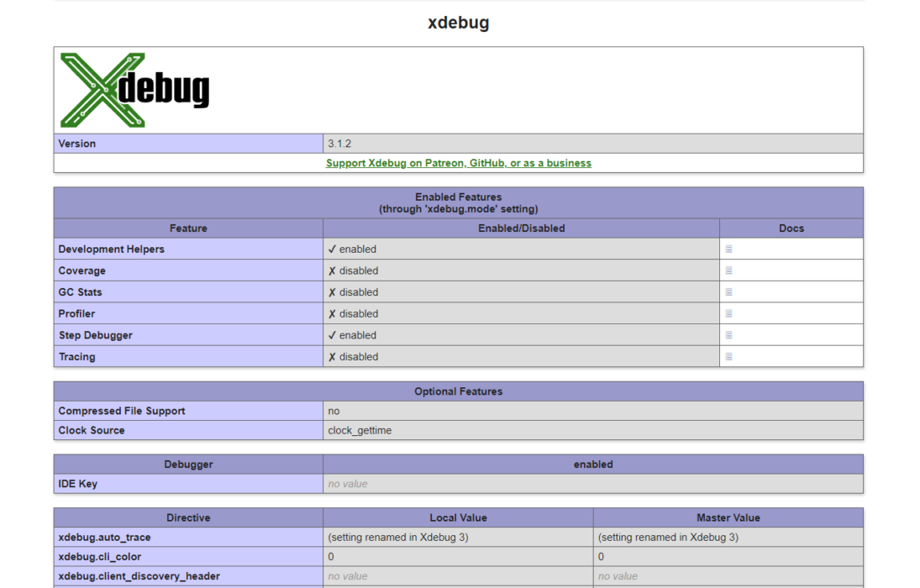Follow the Support Xdebug on Patreon link
920x588 pixels.
tap(458, 163)
